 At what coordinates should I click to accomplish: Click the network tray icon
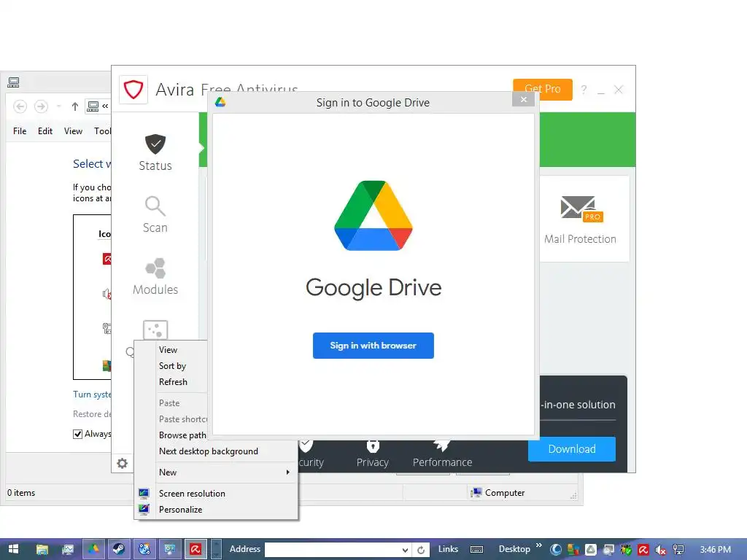pyautogui.click(x=678, y=550)
